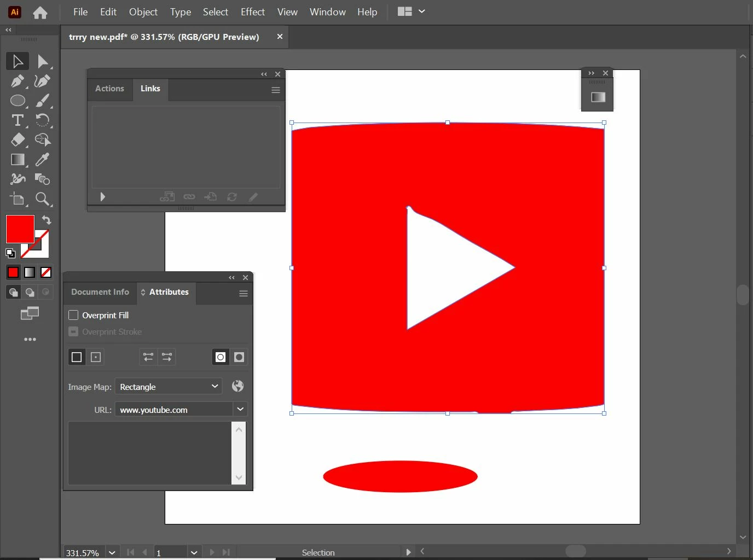Click status bar play arrow menu

coord(408,552)
